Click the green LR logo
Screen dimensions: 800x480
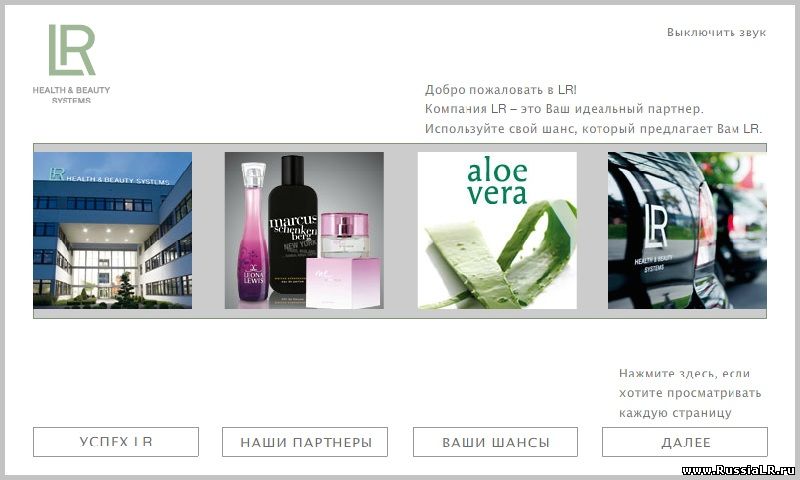[x=72, y=50]
